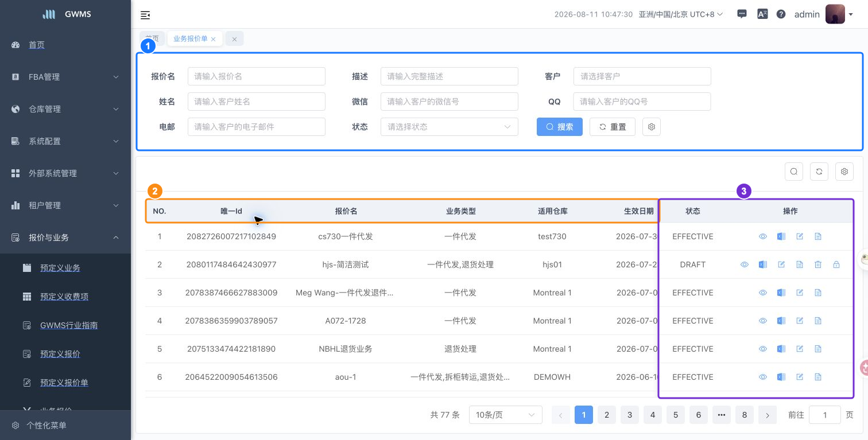Expand the 系统配置 sidebar menu
The width and height of the screenshot is (868, 440).
click(65, 141)
